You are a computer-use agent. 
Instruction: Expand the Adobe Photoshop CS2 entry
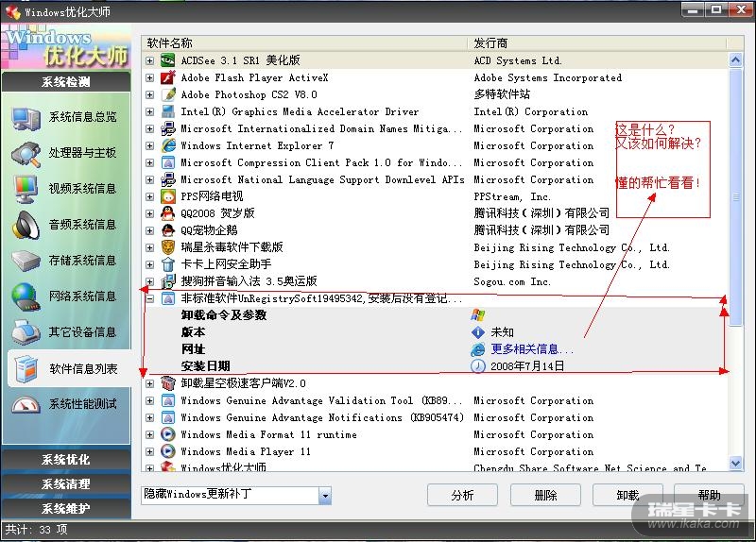pos(150,94)
